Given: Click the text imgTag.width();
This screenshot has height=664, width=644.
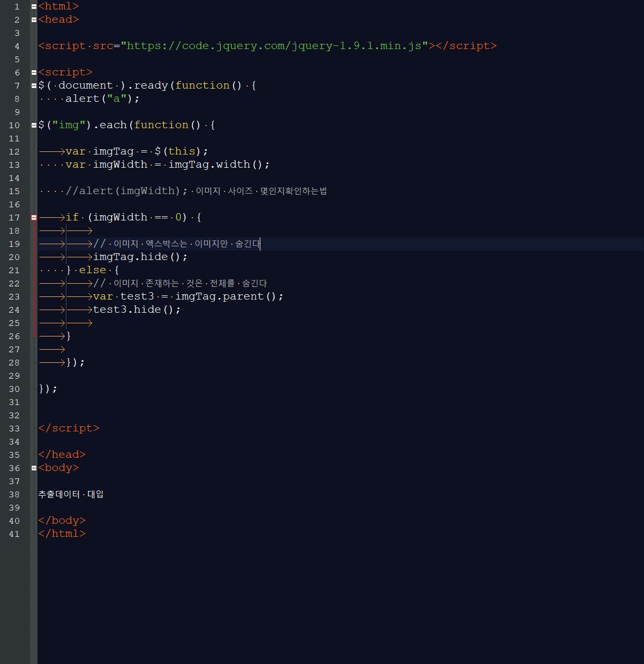Looking at the screenshot, I should point(219,165).
